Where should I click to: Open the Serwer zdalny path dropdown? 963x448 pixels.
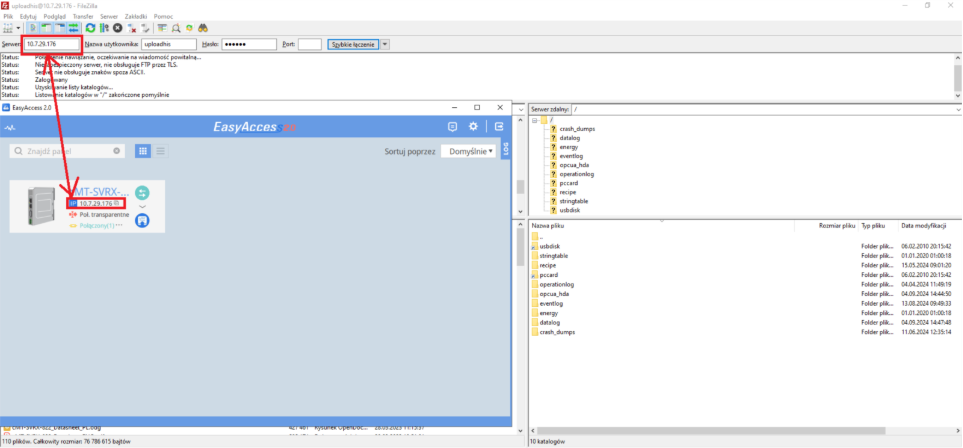coord(958,109)
